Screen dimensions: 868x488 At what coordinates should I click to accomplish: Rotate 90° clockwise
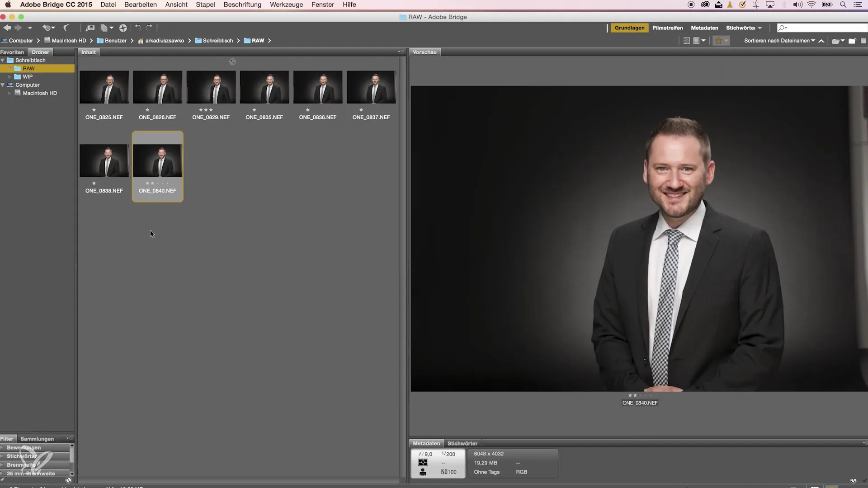[149, 28]
